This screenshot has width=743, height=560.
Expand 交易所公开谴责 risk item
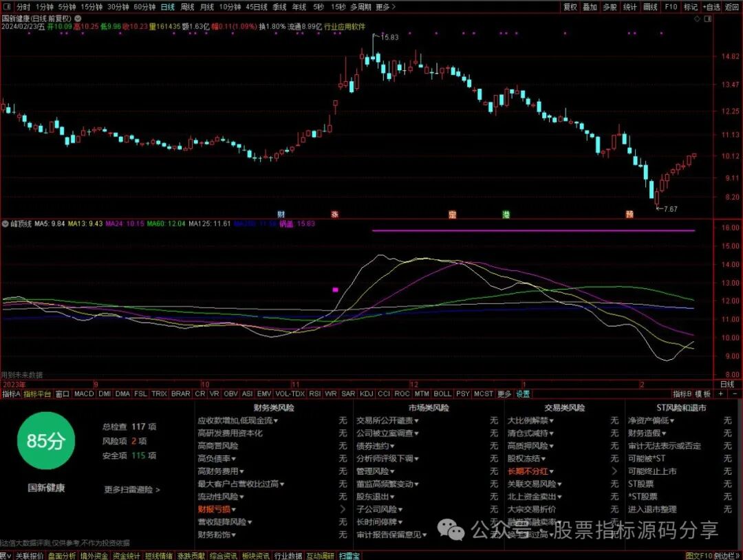point(387,420)
